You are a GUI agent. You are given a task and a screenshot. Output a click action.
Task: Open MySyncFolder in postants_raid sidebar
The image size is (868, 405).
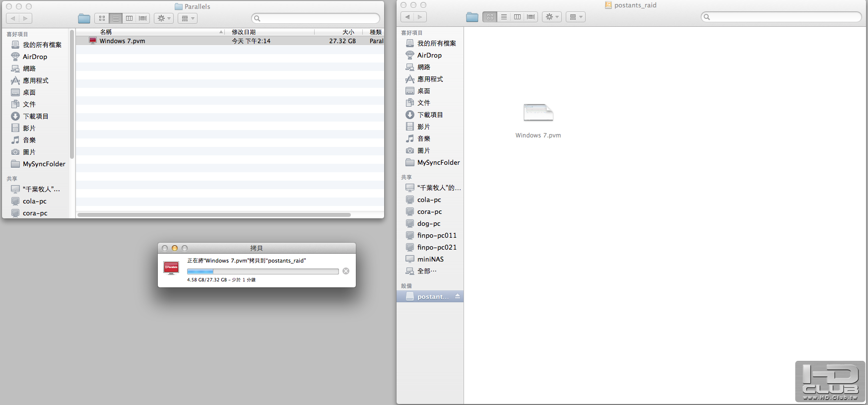click(433, 162)
